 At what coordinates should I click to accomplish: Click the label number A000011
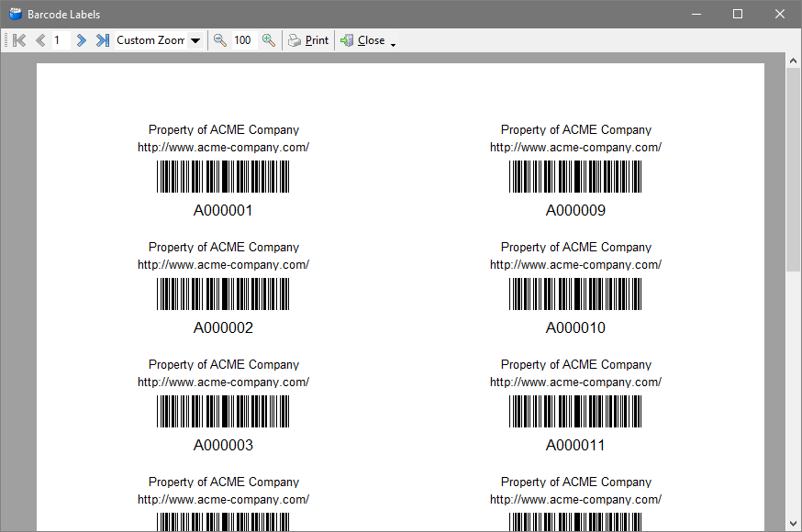[575, 446]
